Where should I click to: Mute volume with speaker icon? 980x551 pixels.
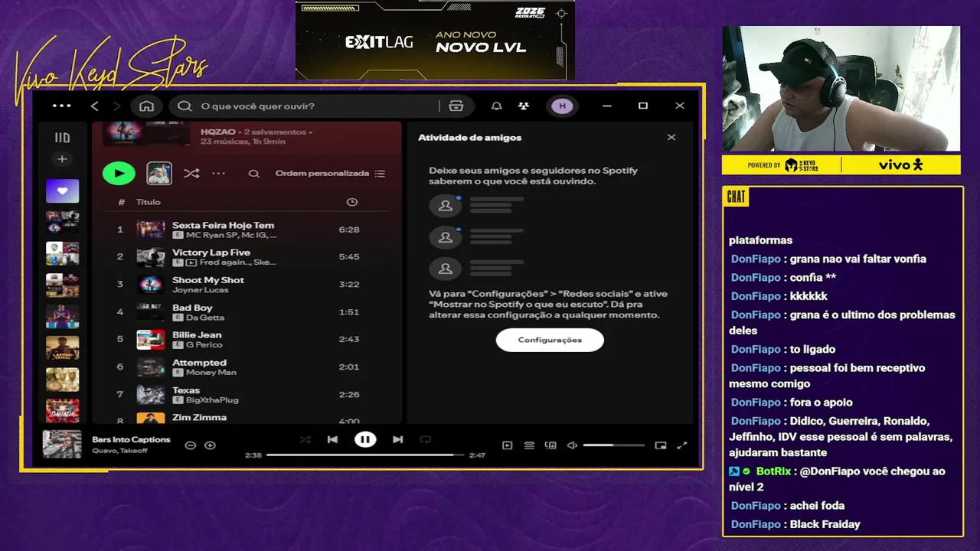click(x=572, y=445)
